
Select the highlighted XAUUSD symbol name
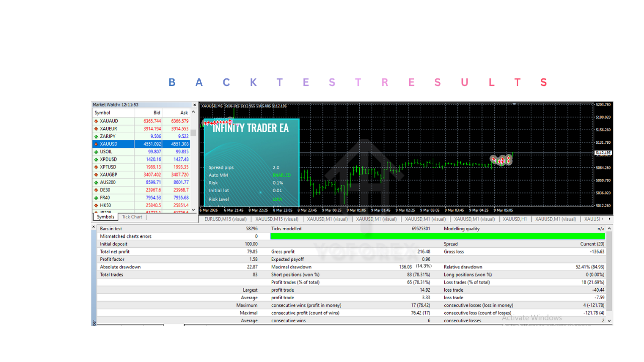[109, 144]
